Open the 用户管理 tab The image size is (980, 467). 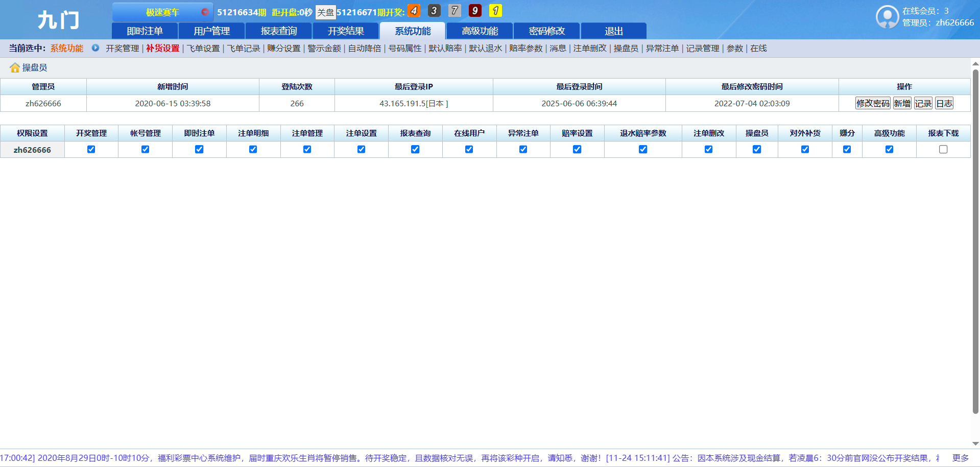coord(211,31)
